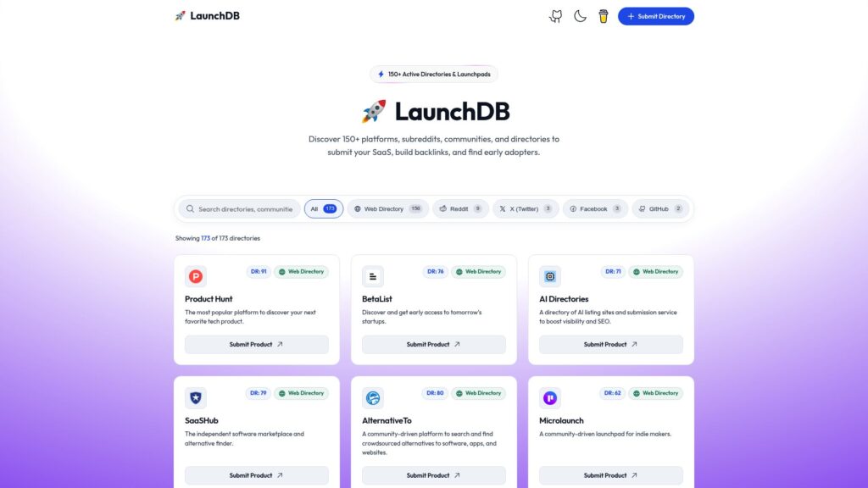868x488 pixels.
Task: Filter by Facebook tab
Action: [595, 209]
